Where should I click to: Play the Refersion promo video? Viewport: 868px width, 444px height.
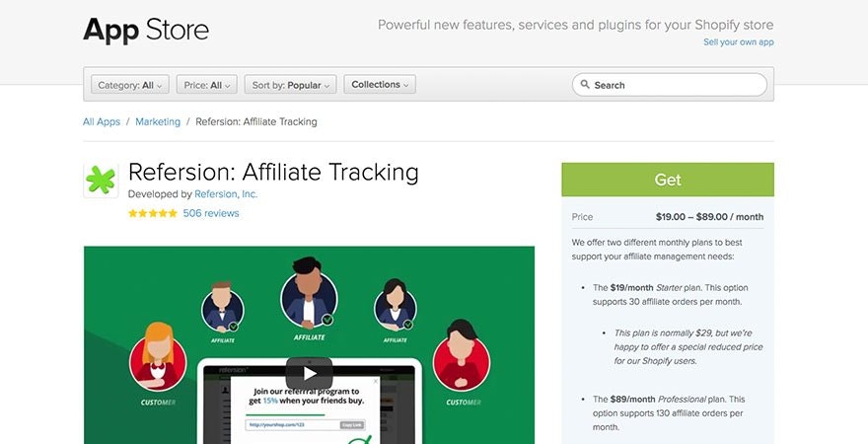pos(309,374)
